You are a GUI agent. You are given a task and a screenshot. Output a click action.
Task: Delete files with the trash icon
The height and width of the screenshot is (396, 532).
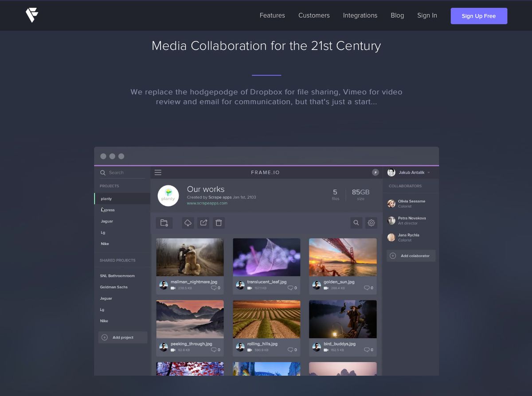pos(219,223)
